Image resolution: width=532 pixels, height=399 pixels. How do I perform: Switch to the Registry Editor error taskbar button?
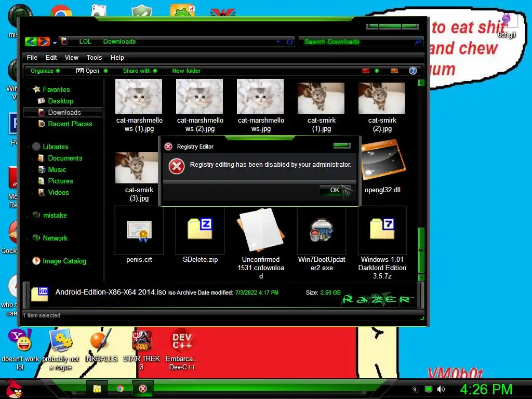point(143,389)
